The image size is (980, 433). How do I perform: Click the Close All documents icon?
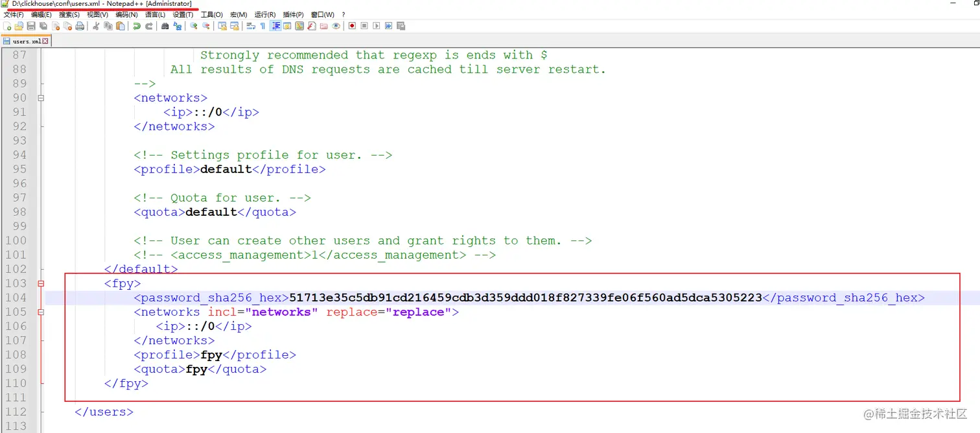point(67,26)
